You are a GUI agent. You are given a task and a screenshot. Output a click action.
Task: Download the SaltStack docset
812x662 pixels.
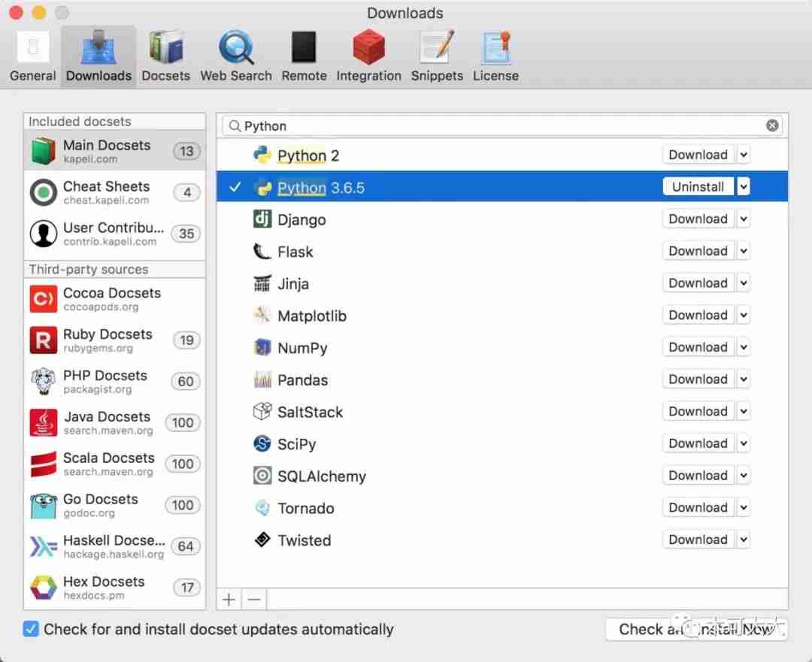pyautogui.click(x=698, y=412)
